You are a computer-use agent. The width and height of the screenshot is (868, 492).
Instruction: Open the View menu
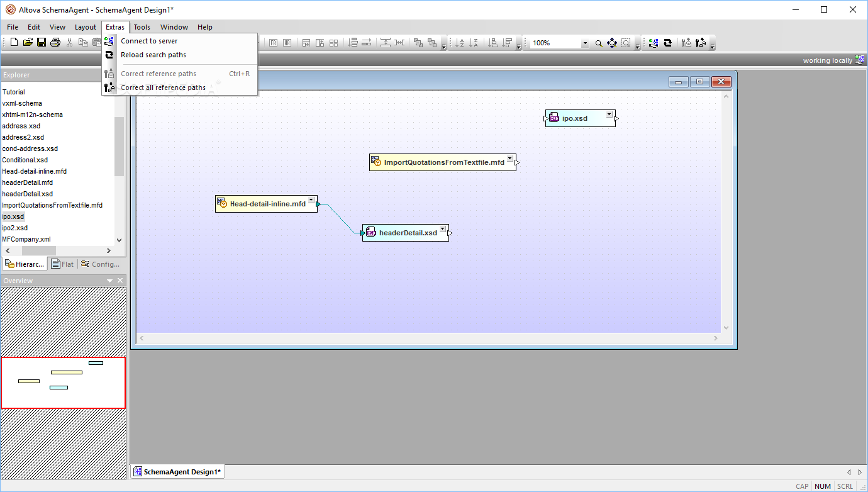(57, 27)
